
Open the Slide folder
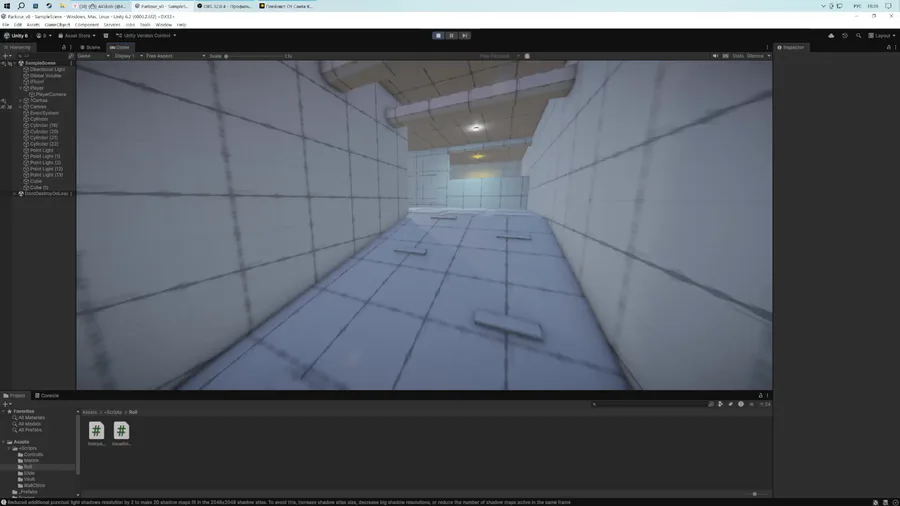coord(29,473)
